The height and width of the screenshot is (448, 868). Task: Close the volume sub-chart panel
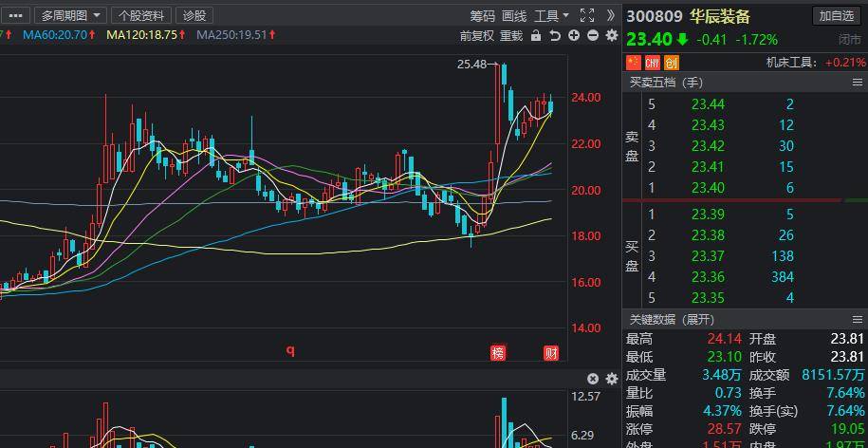(593, 379)
